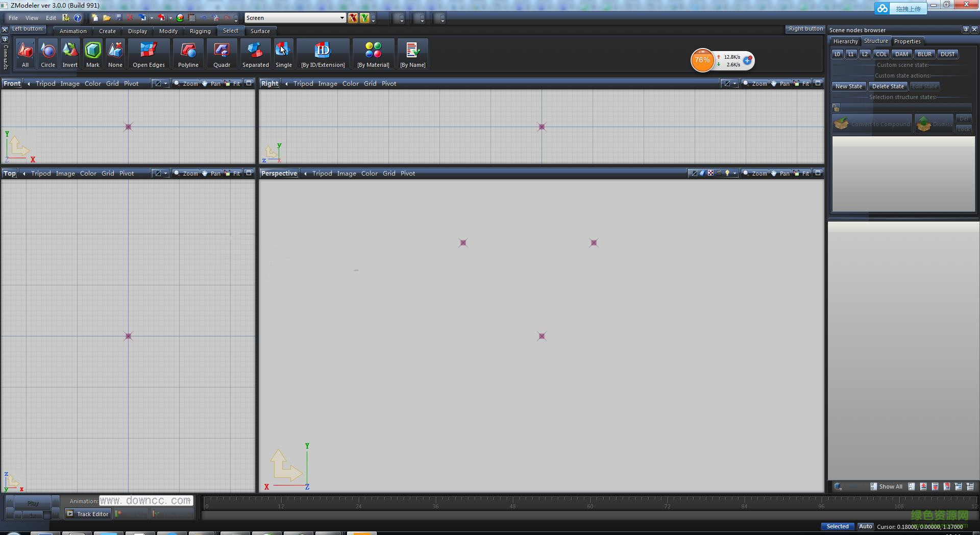The width and height of the screenshot is (980, 535).
Task: Toggle the BLUR scene state
Action: point(924,54)
